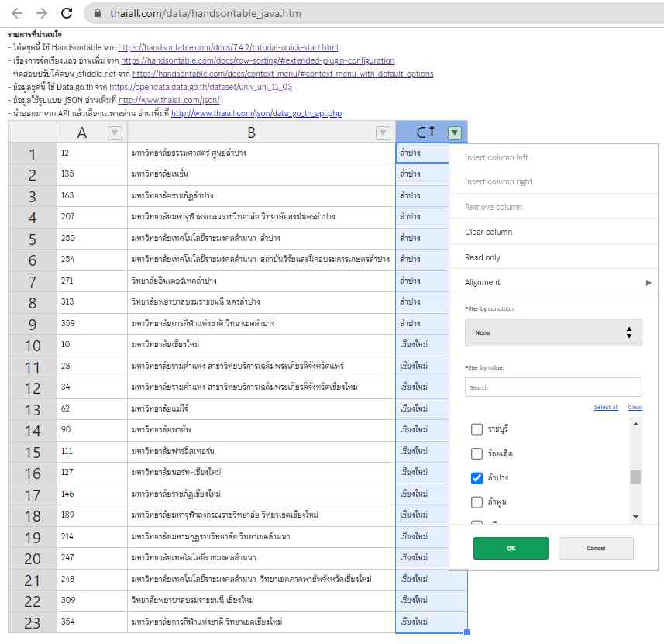
Task: Click the filter by value Search field
Action: [553, 387]
